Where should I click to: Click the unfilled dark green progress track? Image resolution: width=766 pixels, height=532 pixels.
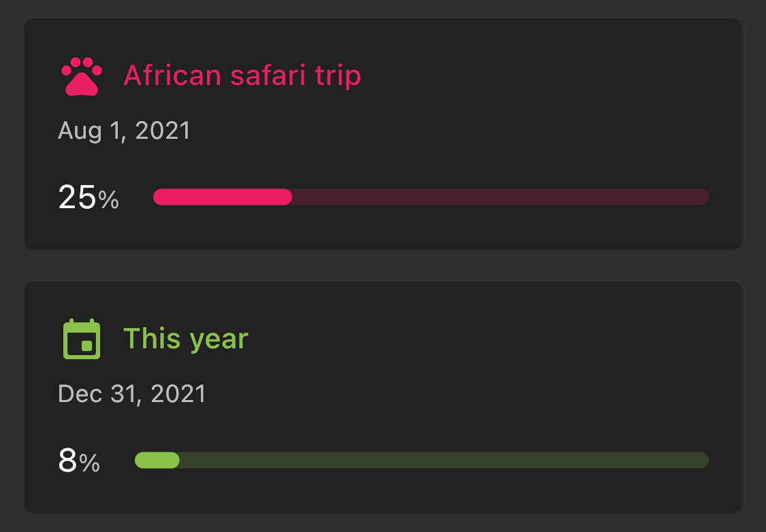(x=444, y=460)
